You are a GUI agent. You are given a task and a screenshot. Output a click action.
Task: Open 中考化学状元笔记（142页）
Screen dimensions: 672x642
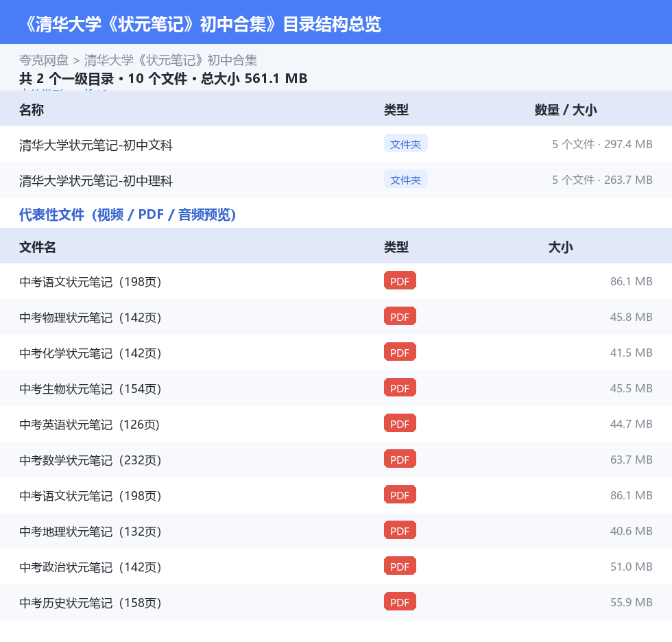(91, 353)
